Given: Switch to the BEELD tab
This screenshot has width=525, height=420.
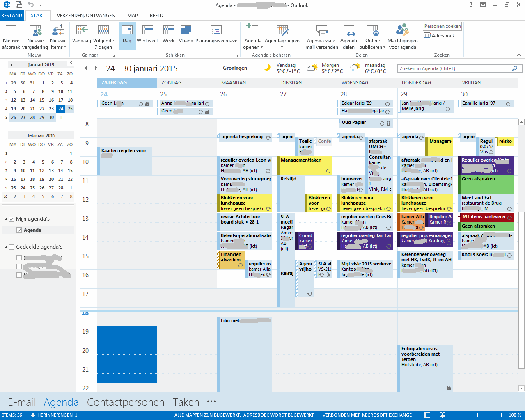Looking at the screenshot, I should (x=156, y=16).
